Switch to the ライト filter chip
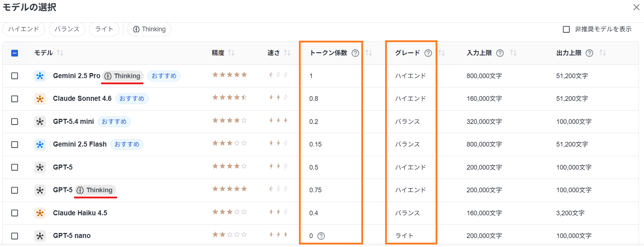 (104, 29)
